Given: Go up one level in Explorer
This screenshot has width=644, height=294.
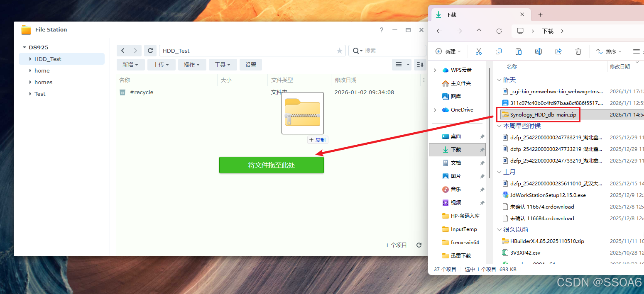Looking at the screenshot, I should (x=479, y=31).
